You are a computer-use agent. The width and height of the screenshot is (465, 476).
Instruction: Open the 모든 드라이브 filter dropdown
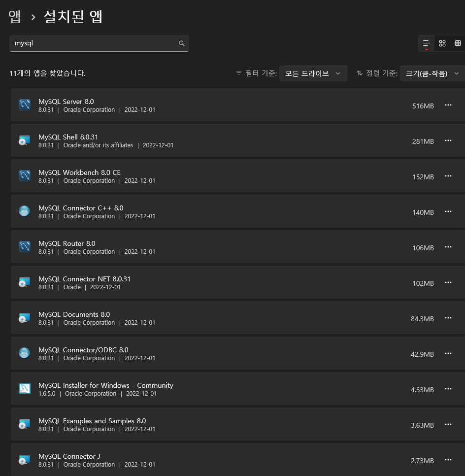click(x=313, y=73)
